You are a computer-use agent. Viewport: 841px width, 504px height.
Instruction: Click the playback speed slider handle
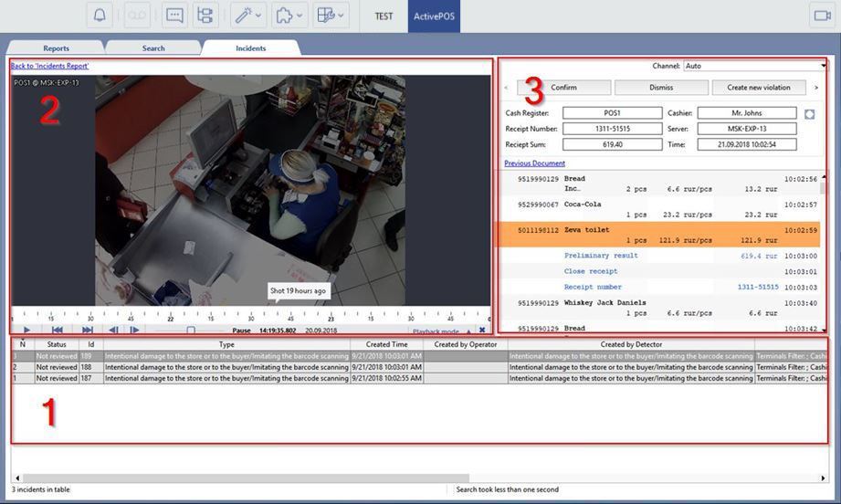point(191,331)
